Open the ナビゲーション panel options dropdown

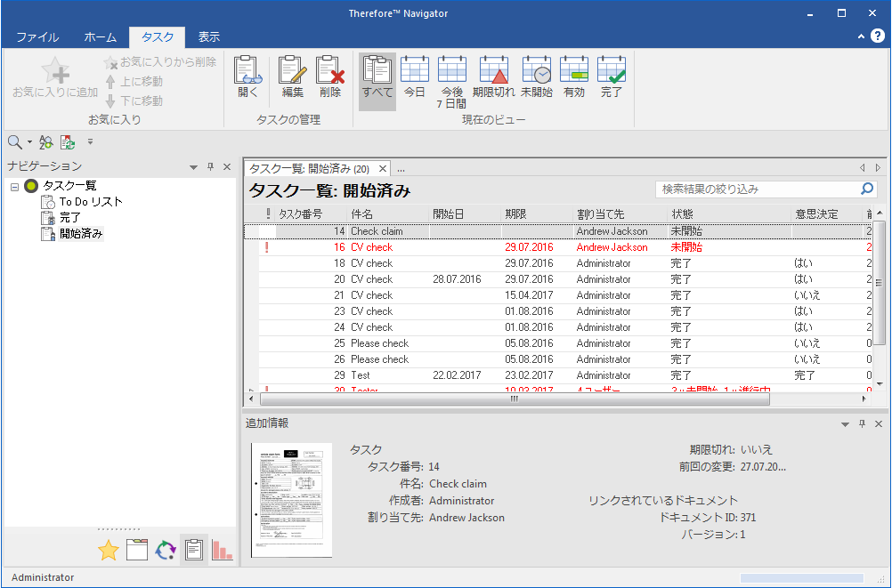pos(193,167)
